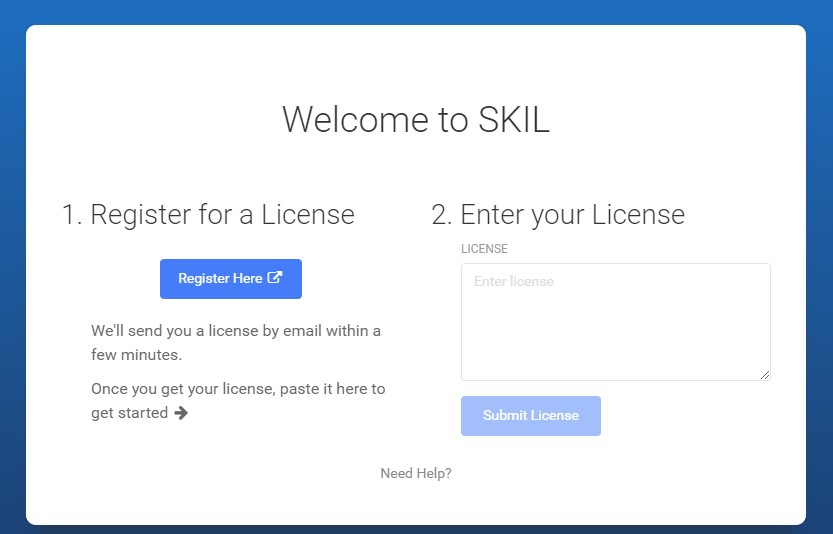The width and height of the screenshot is (833, 534).
Task: Click the external-link icon in Register Here
Action: coord(274,277)
